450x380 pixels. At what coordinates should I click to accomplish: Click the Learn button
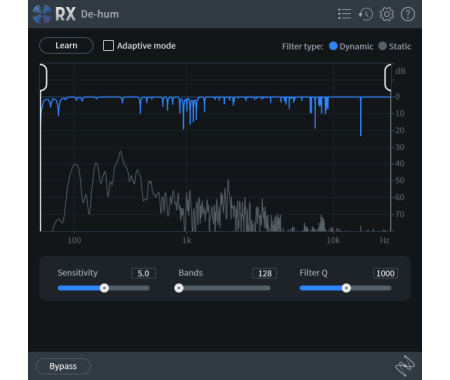(x=66, y=45)
